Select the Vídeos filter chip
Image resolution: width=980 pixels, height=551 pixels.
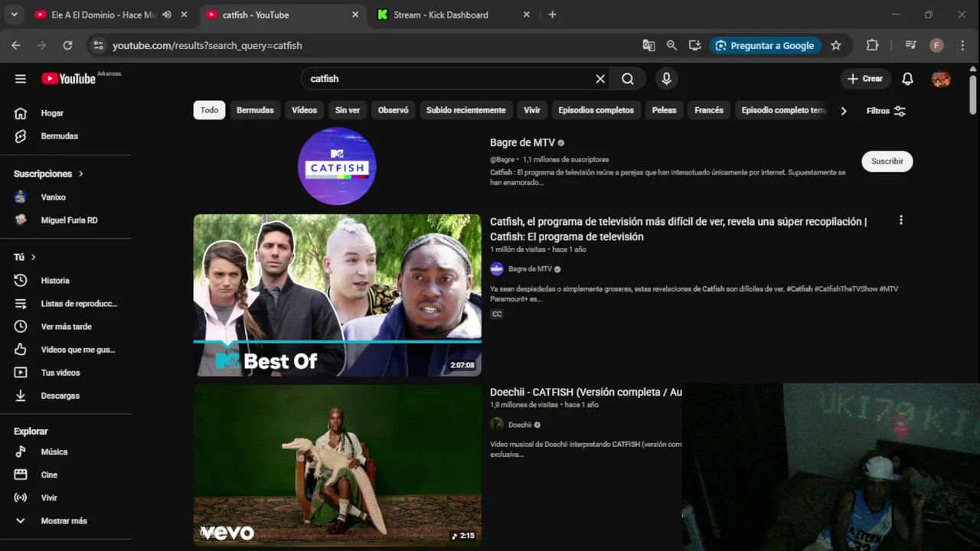pos(304,110)
